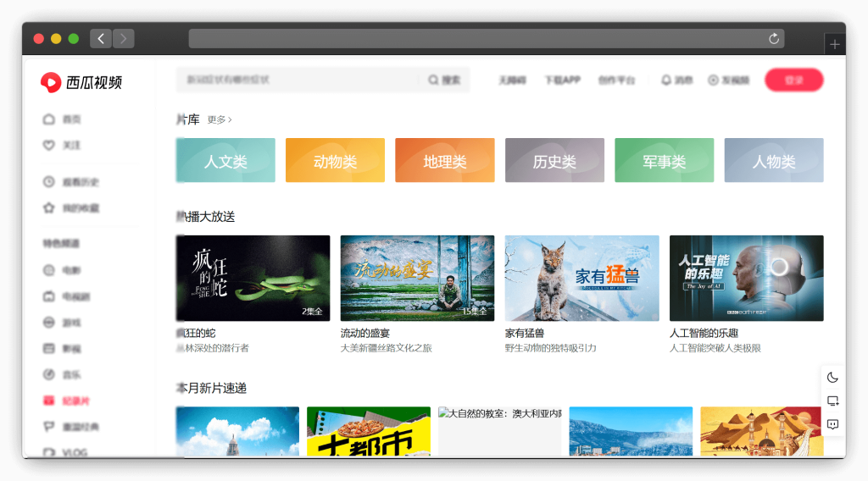
Task: Select the 电视剧 channel icon
Action: coord(48,296)
